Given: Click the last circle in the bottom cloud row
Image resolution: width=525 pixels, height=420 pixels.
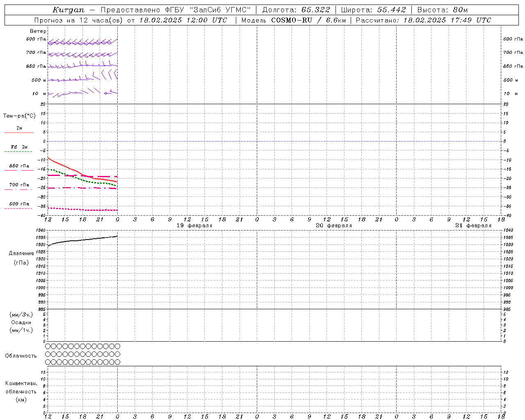Looking at the screenshot, I should pos(118,362).
